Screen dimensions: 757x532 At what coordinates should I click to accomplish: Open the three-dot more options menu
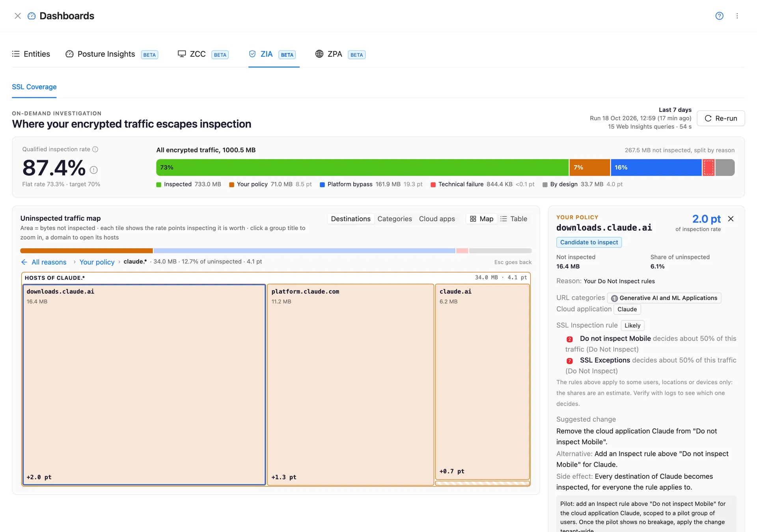(737, 16)
